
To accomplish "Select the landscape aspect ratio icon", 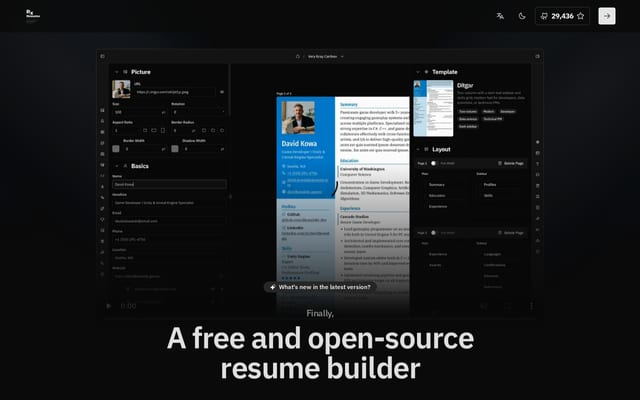I will click(154, 130).
